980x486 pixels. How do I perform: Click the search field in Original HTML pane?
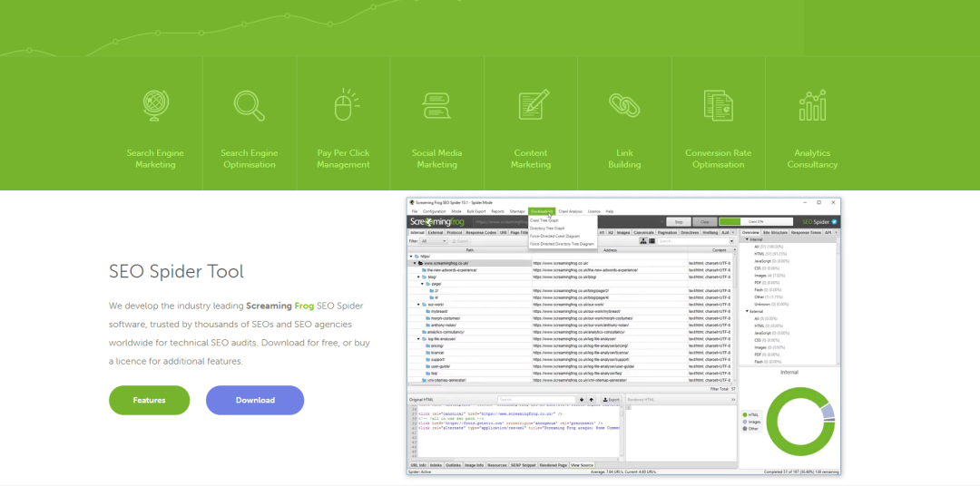click(x=536, y=400)
